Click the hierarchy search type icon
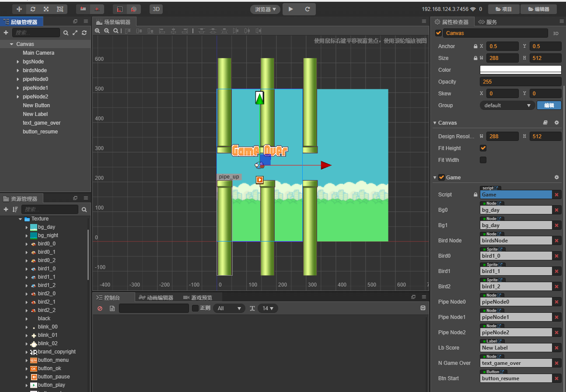Screen dimensions: 566x392 click(x=66, y=33)
